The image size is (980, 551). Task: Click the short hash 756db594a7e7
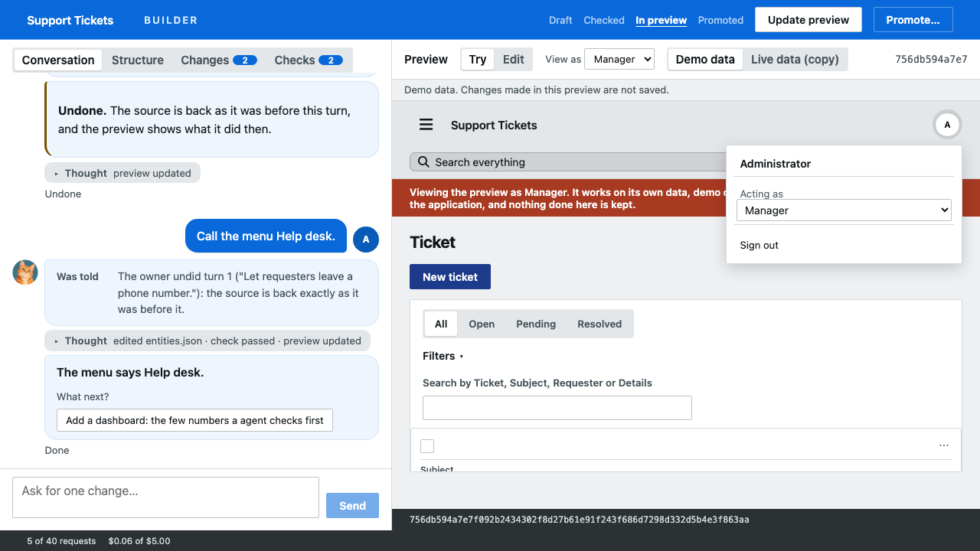tap(931, 59)
